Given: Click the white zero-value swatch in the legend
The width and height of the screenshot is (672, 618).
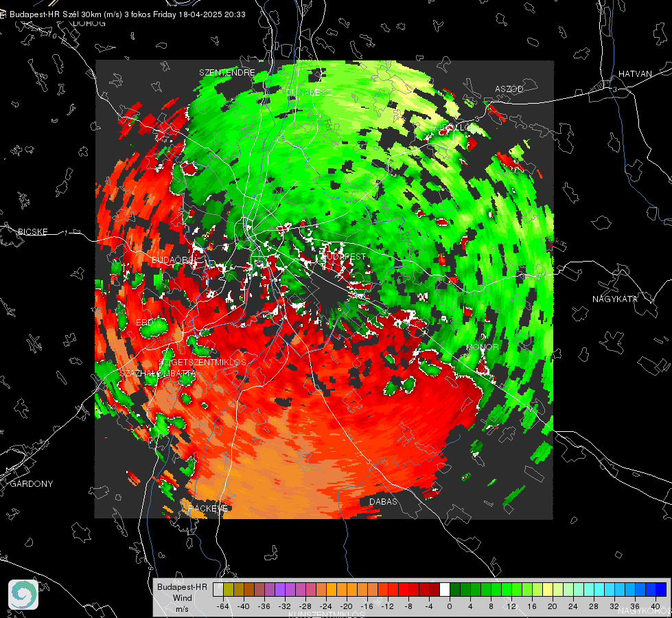Looking at the screenshot, I should [x=445, y=590].
